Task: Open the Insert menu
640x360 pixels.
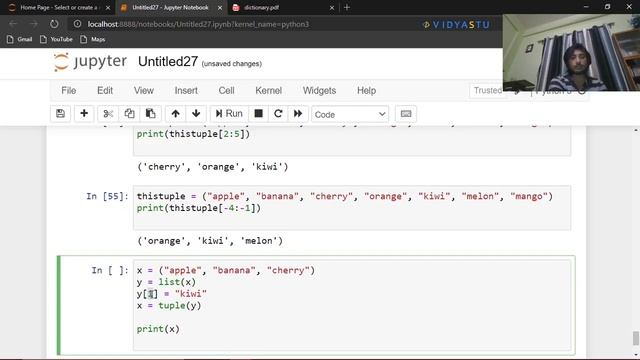Action: pos(186,91)
